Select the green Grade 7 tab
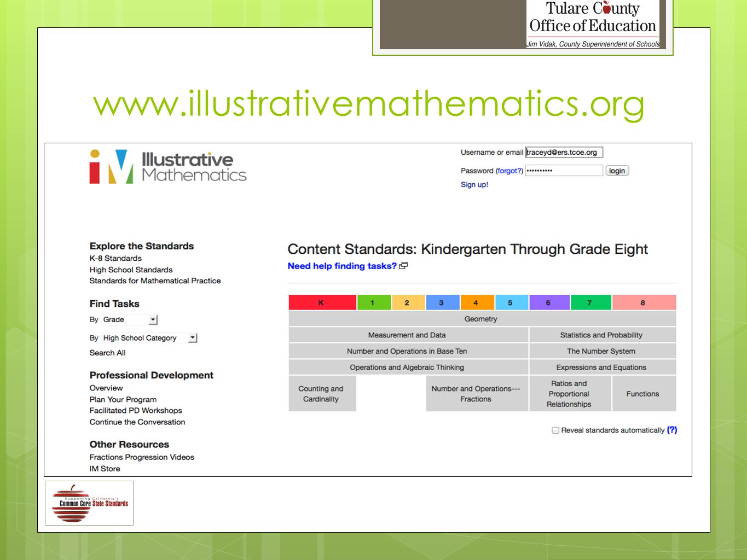Viewport: 747px width, 560px height. [x=591, y=302]
